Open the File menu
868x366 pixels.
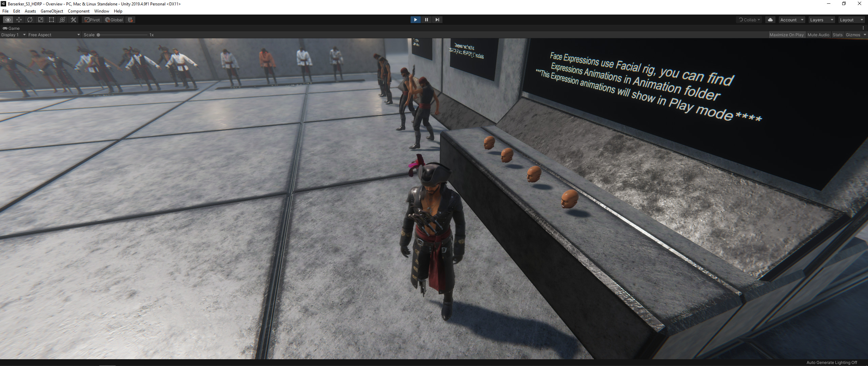coord(5,11)
